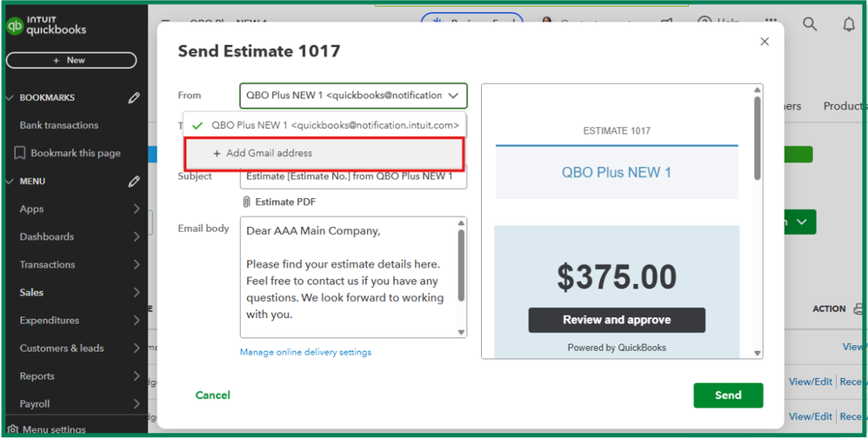Click into the Email body text area
Image resolution: width=868 pixels, height=438 pixels.
[348, 276]
